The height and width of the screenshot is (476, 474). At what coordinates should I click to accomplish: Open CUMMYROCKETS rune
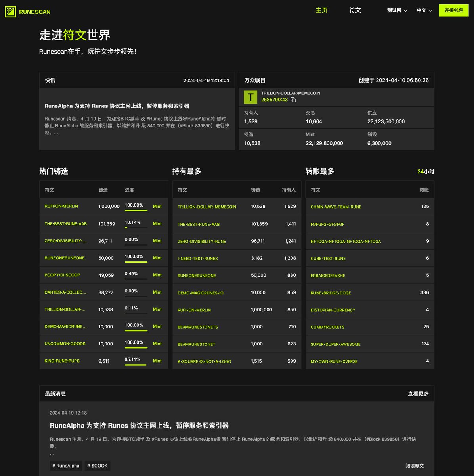point(328,327)
